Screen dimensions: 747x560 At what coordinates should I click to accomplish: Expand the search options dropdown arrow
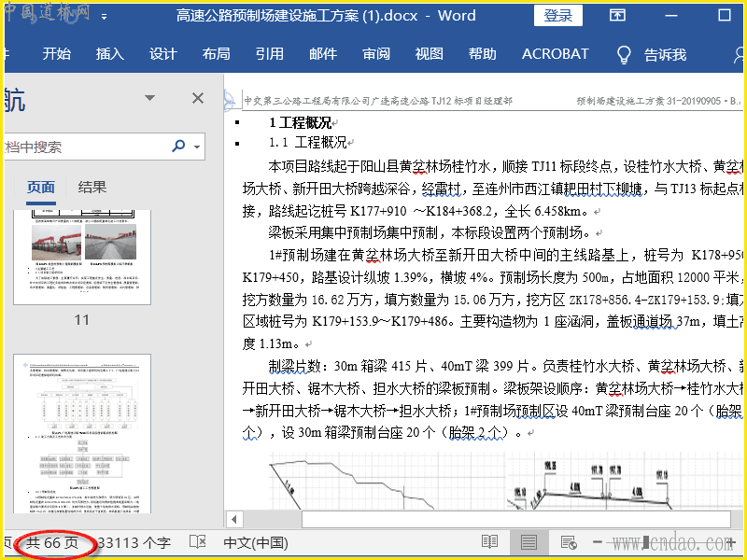point(197,147)
